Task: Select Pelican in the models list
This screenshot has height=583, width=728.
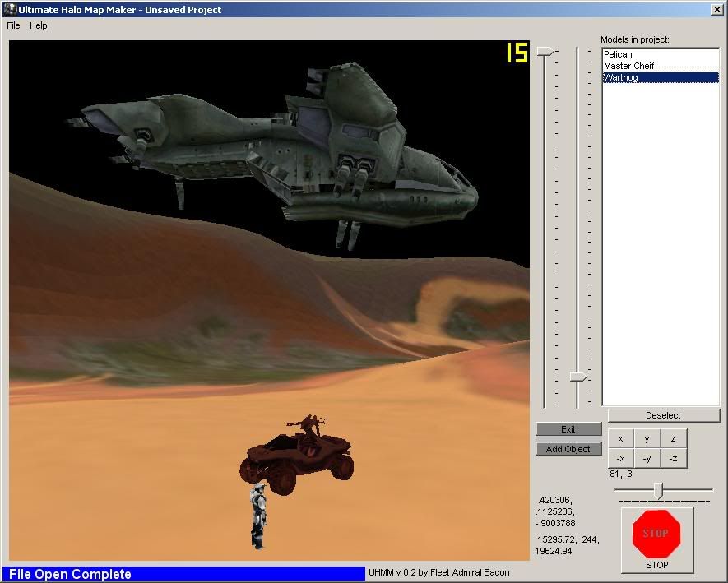Action: pyautogui.click(x=661, y=54)
